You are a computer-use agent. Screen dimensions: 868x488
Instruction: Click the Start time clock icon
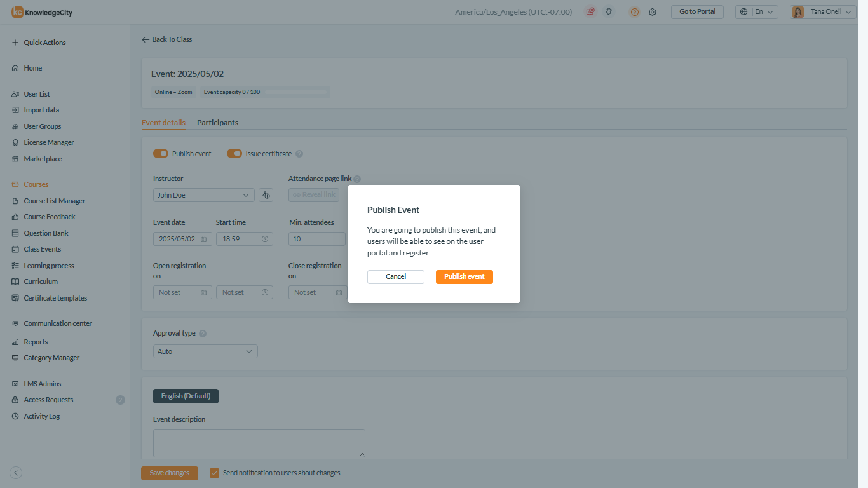(265, 240)
